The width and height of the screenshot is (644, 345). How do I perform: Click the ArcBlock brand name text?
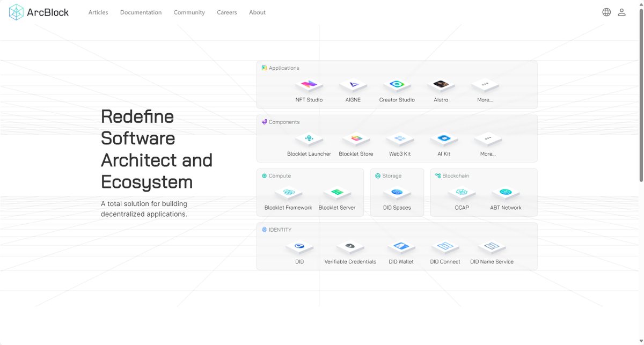[x=48, y=12]
